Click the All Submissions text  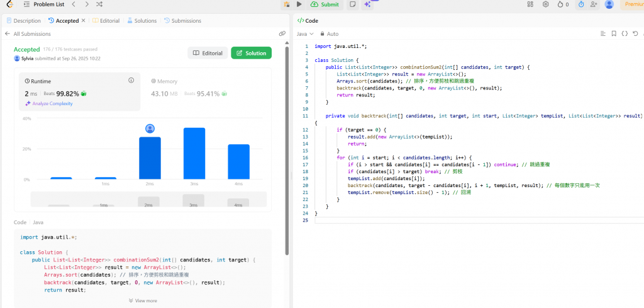click(32, 34)
